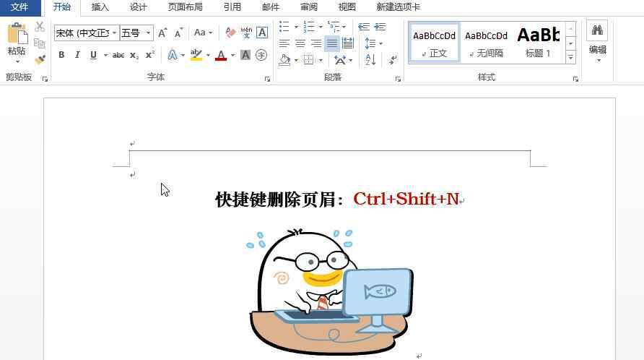This screenshot has width=644, height=360.
Task: Switch to the 插入 ribbon tab
Action: pos(100,7)
